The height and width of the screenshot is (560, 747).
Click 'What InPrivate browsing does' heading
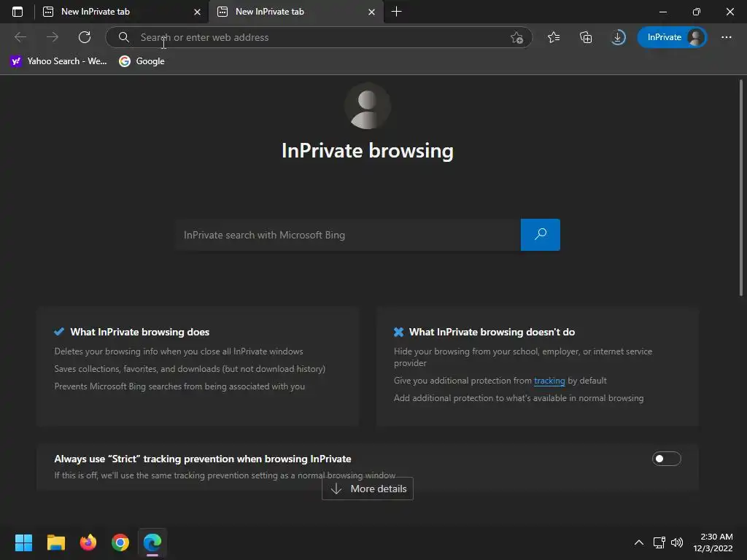coord(140,332)
